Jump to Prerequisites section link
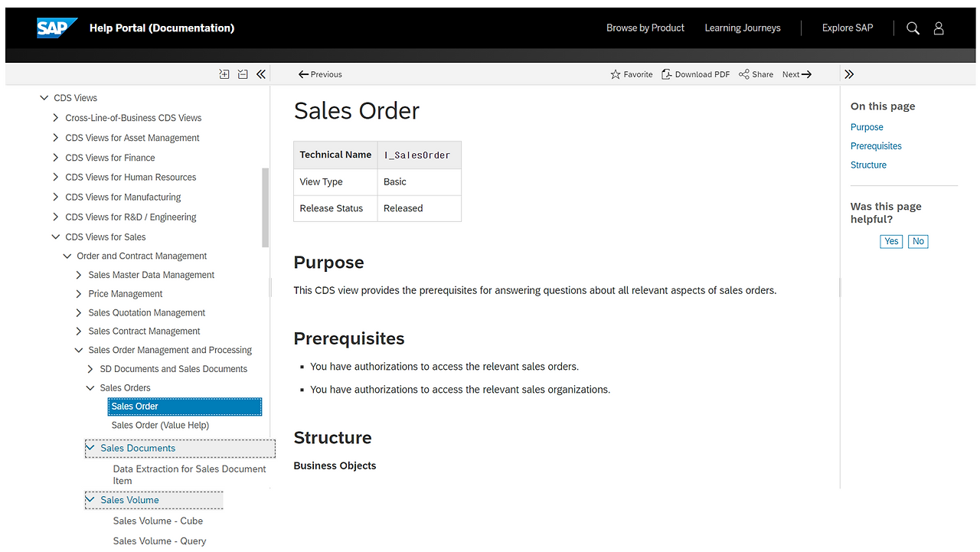The image size is (980, 552). click(x=876, y=146)
